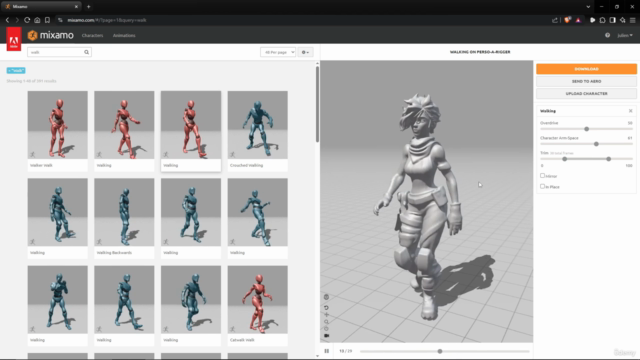This screenshot has width=640, height=360.
Task: Click the Trim slider start handle
Action: pyautogui.click(x=564, y=159)
